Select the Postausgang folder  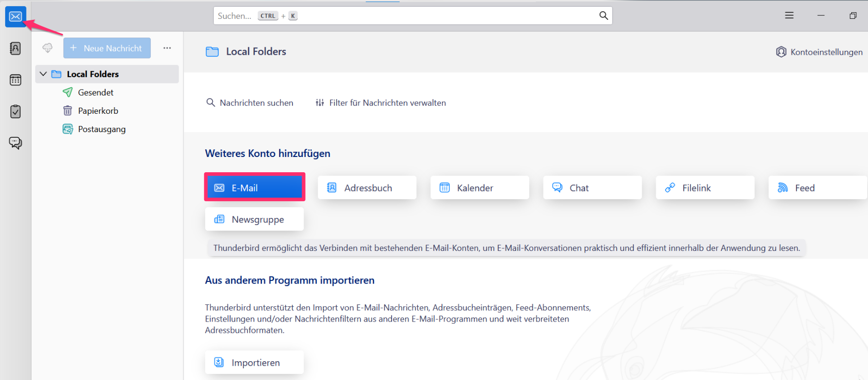102,129
